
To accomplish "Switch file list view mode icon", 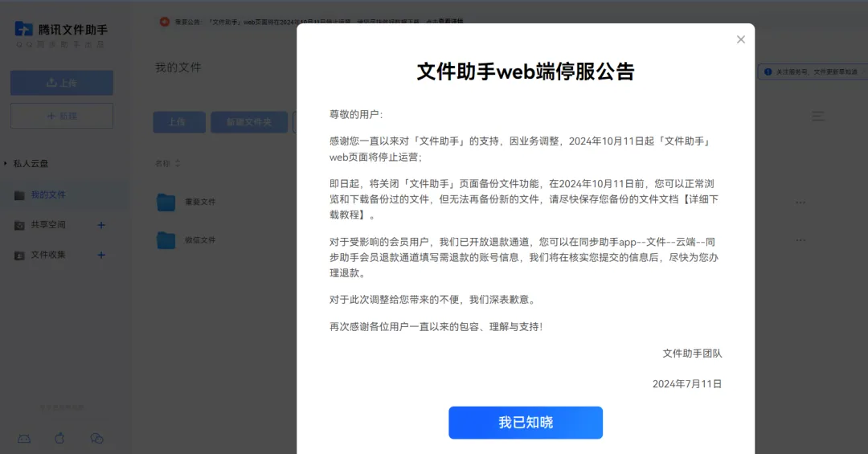I will coord(818,117).
